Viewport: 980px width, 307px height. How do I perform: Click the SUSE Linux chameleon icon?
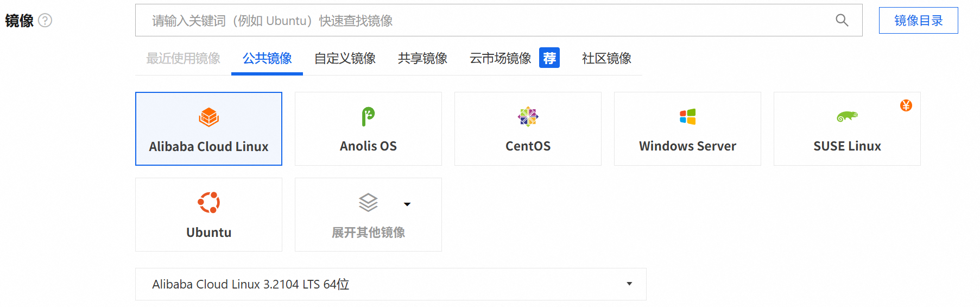click(847, 116)
